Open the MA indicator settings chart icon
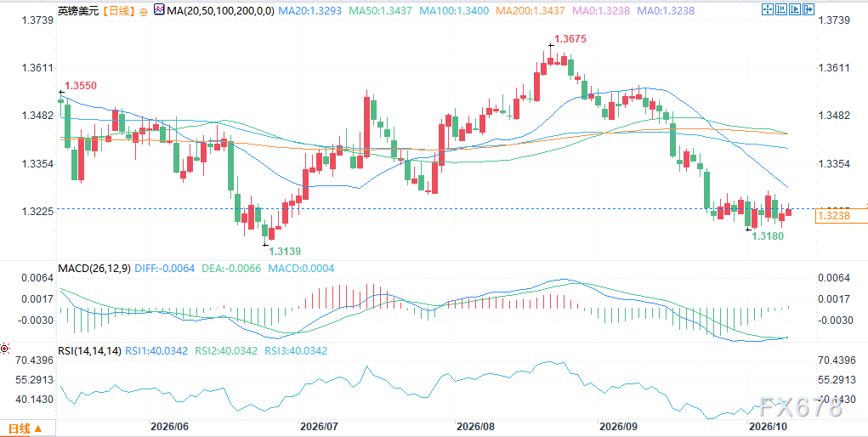 [x=159, y=10]
